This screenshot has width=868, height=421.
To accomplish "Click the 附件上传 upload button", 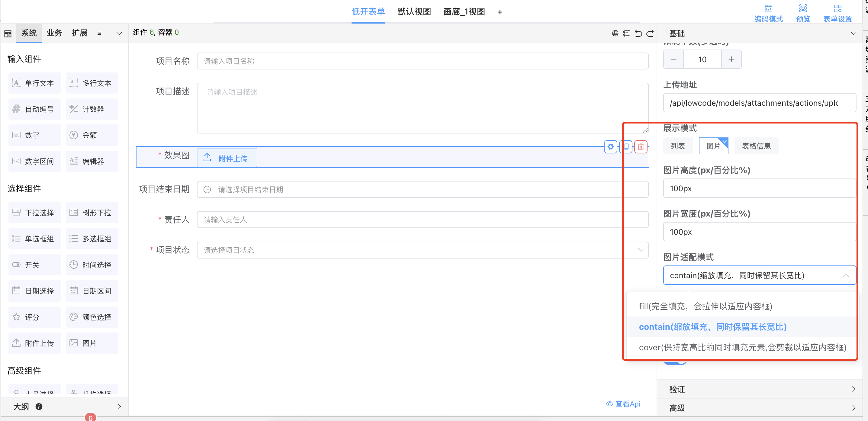I will pos(227,158).
